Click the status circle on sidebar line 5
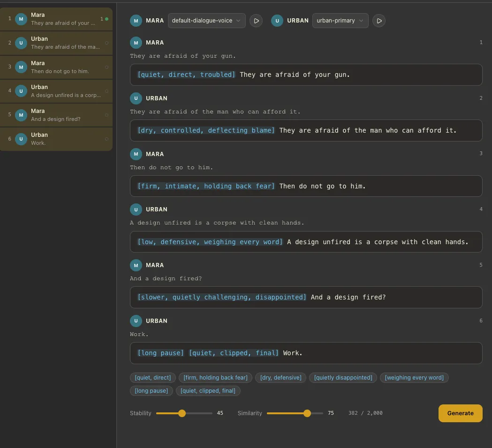Viewport: 492px width, 448px height. [x=106, y=115]
